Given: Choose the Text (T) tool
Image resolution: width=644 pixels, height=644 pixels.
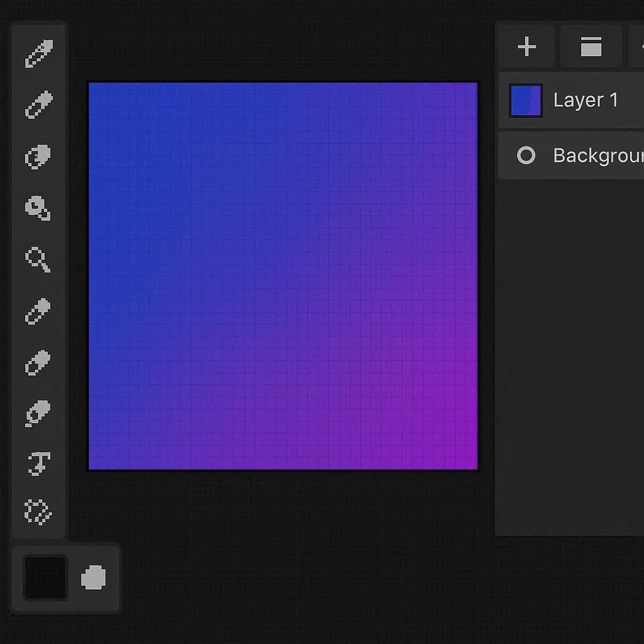Looking at the screenshot, I should [x=38, y=464].
